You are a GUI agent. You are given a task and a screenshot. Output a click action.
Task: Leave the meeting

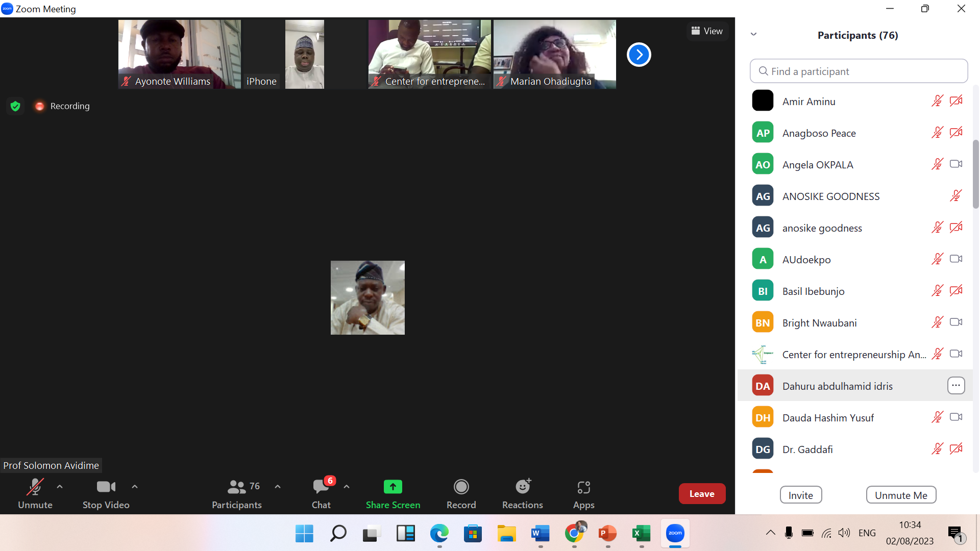tap(702, 493)
